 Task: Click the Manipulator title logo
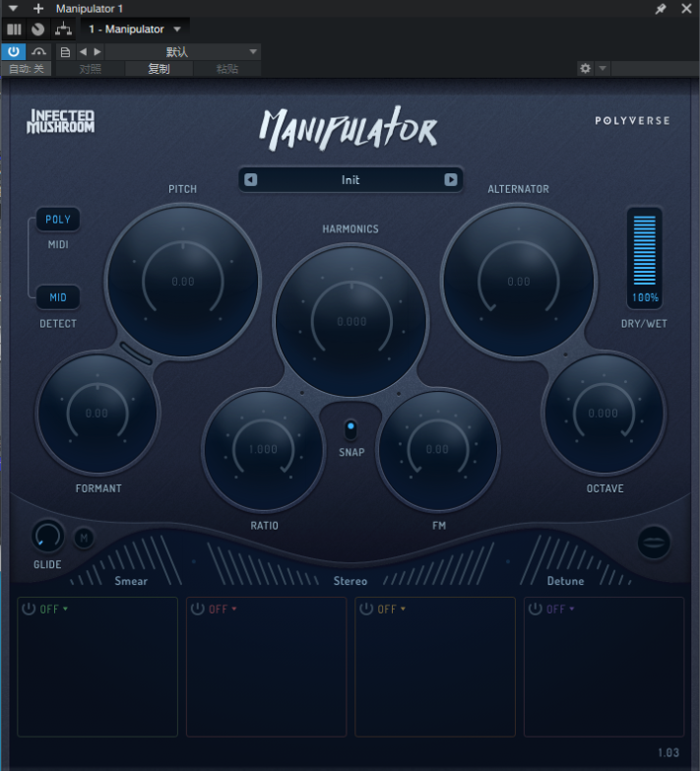click(x=349, y=128)
